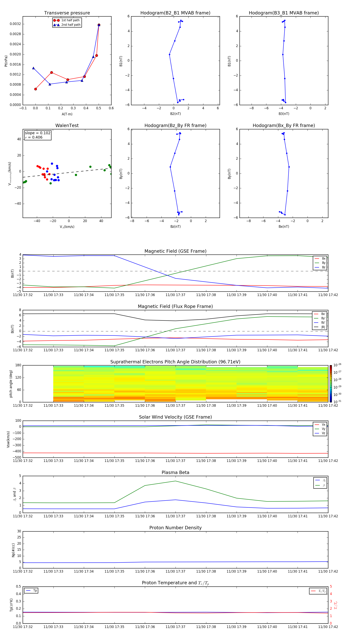Click the Suprathermal Electrons Pitch Angle Distribution title
This screenshot has width=351, height=644.
tap(175, 362)
